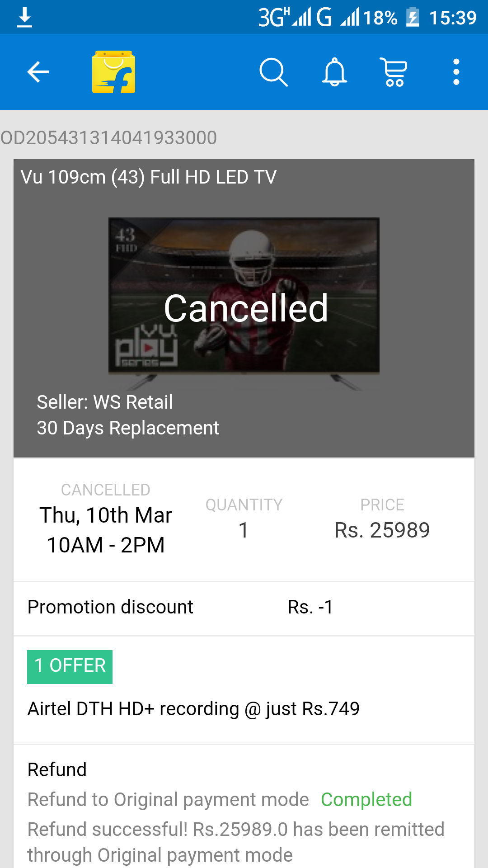Tap the green Completed refund status
This screenshot has width=488, height=868.
click(366, 799)
